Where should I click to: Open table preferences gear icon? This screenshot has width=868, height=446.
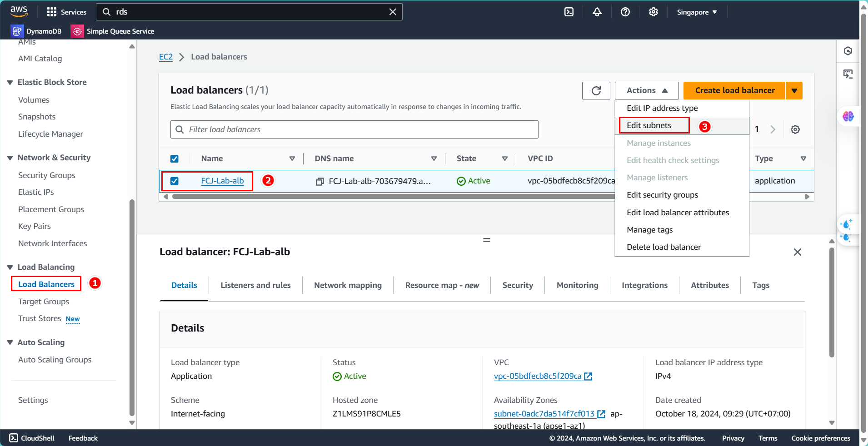pos(795,129)
